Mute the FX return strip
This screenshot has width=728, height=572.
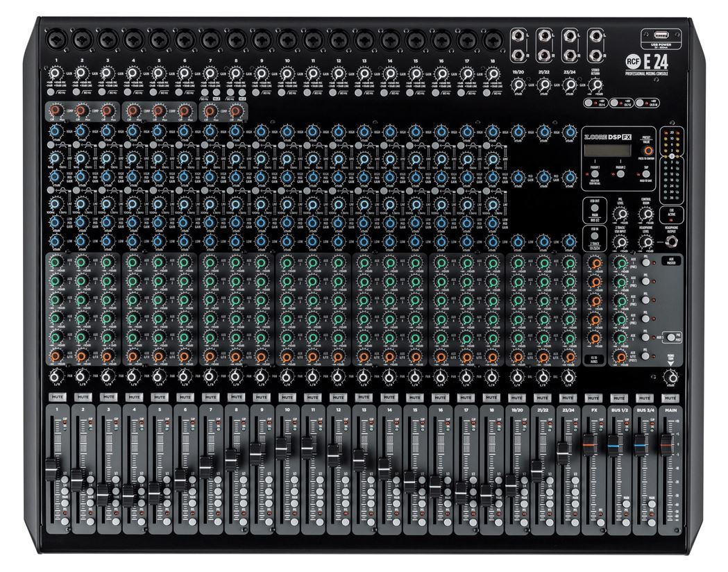click(x=593, y=398)
